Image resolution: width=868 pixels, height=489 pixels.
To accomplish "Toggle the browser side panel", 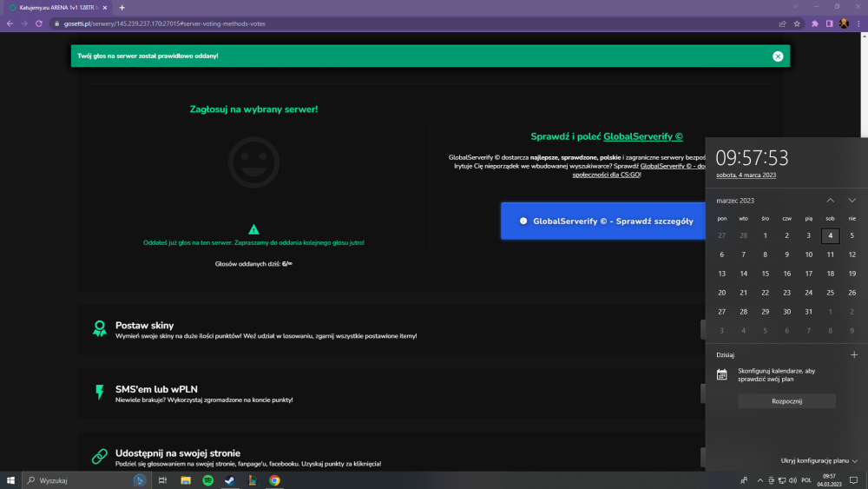I will pos(829,23).
